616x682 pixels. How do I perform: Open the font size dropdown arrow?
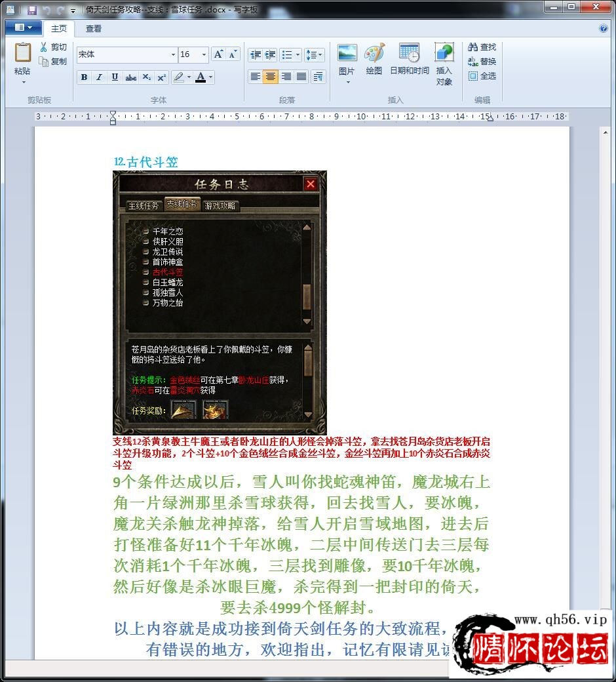(204, 54)
